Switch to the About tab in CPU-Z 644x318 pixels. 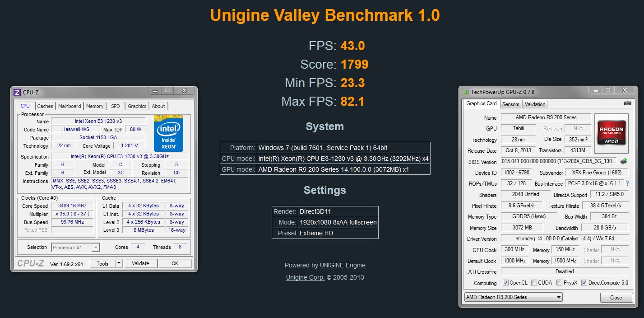tap(158, 106)
